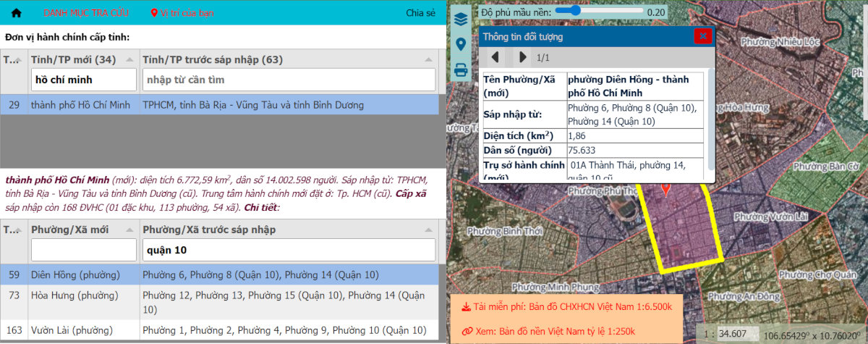Sort by Phường/Xã mới column arrow
Screen dimensions: 868x344
pos(129,230)
